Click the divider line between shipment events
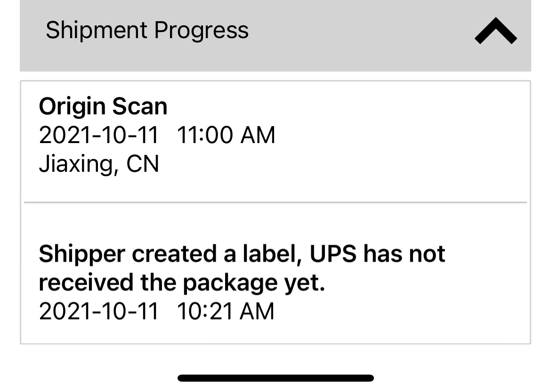This screenshot has height=392, width=551. (x=275, y=202)
